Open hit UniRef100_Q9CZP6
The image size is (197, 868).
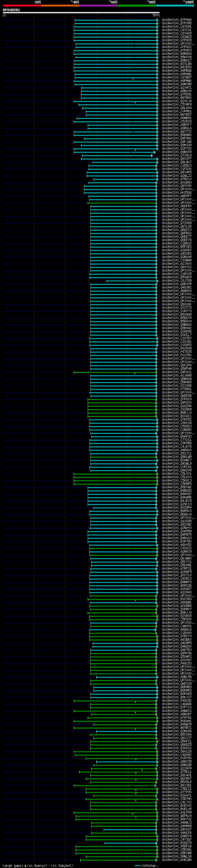177,365
